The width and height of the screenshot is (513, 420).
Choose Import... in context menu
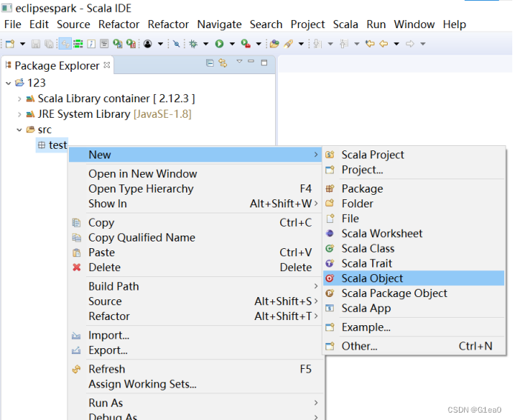(x=196, y=336)
